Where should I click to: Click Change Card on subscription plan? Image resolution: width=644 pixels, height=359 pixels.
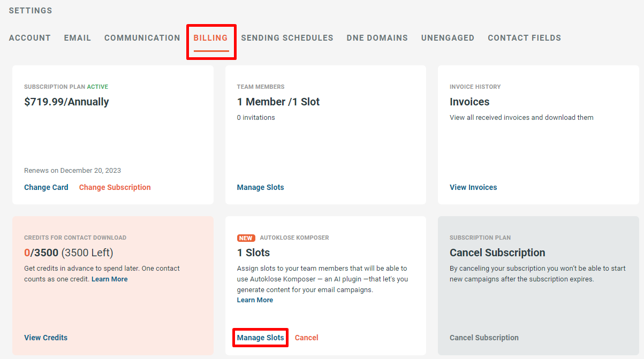[46, 187]
